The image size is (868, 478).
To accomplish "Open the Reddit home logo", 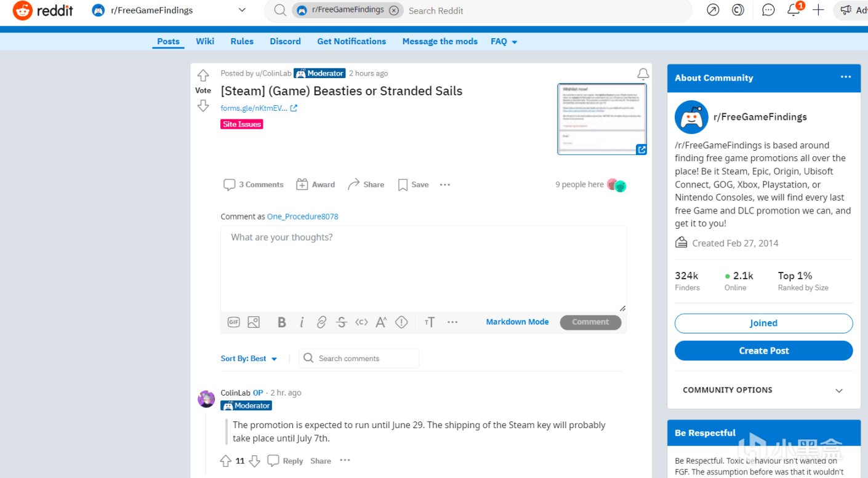I will pyautogui.click(x=42, y=10).
